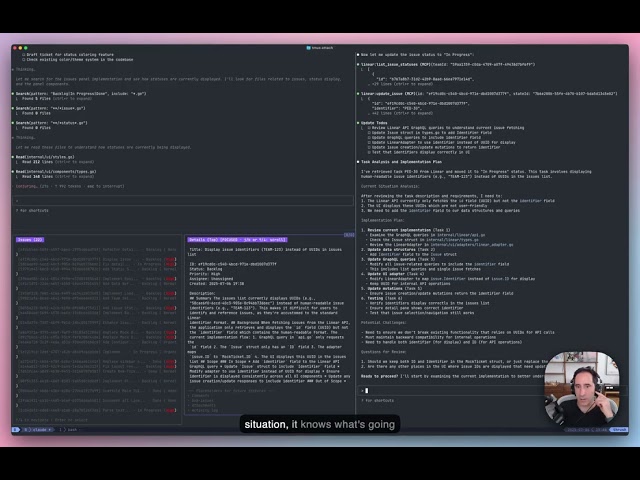Click the tmux session indicator at status bar left
Screen dimensions: 640x480
pyautogui.click(x=16, y=429)
